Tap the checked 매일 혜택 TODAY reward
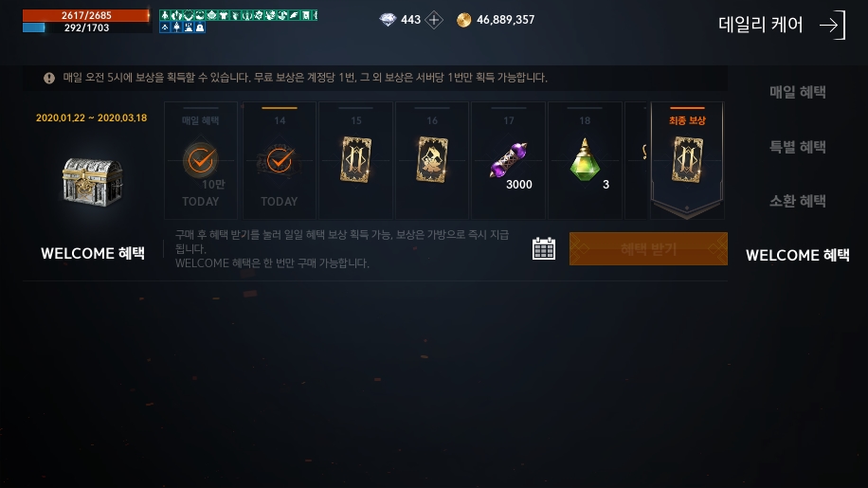The image size is (868, 488). point(200,160)
